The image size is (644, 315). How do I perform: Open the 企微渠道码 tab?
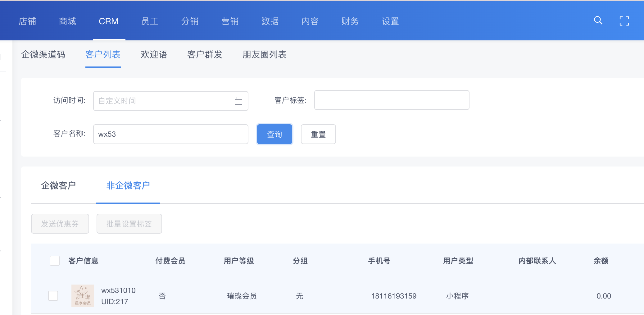43,55
